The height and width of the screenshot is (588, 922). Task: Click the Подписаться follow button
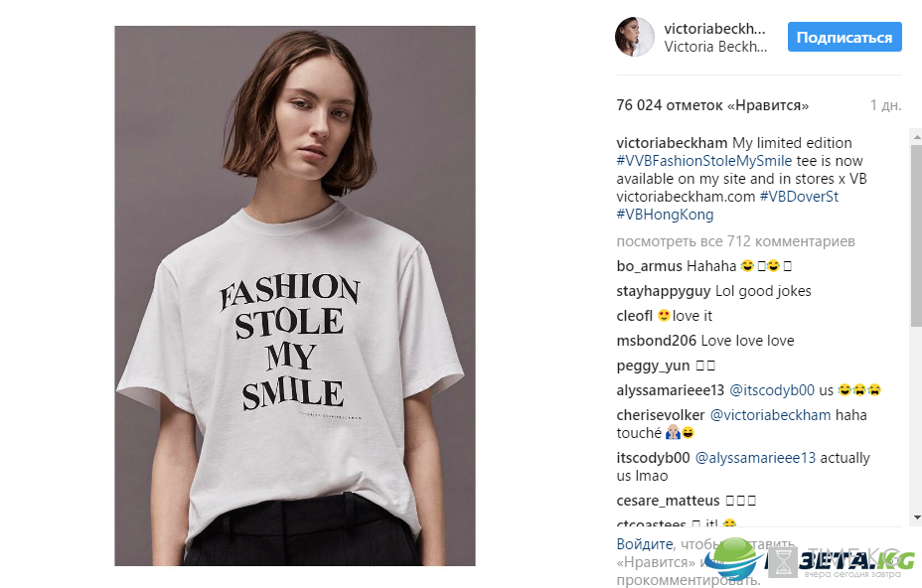coord(845,37)
